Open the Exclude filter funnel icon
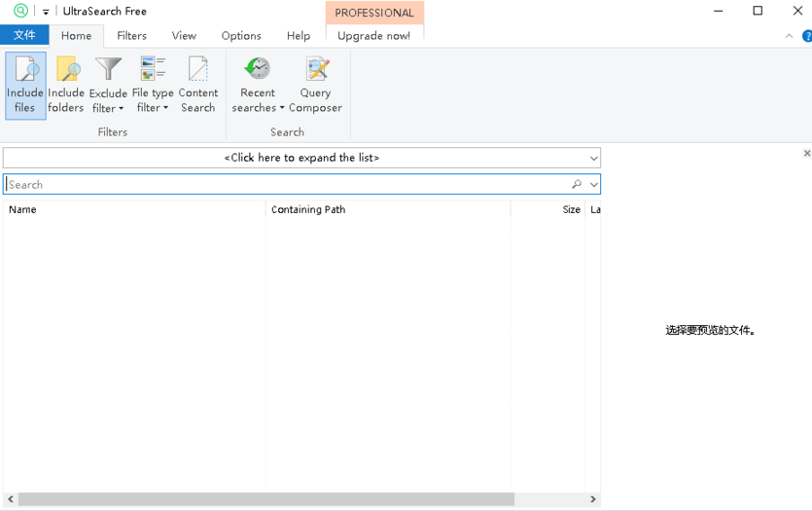Image resolution: width=812 pixels, height=511 pixels. [108, 70]
